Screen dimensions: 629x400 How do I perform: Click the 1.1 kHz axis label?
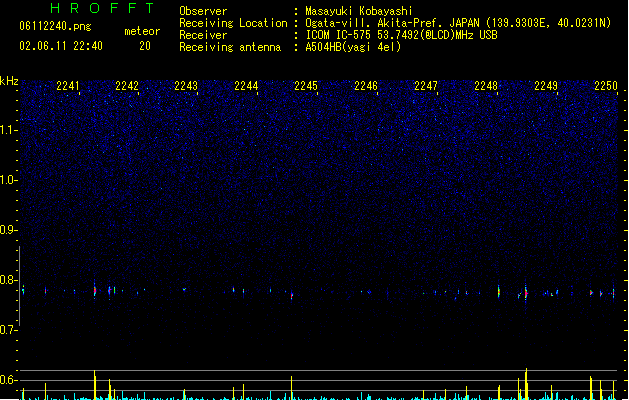click(8, 130)
